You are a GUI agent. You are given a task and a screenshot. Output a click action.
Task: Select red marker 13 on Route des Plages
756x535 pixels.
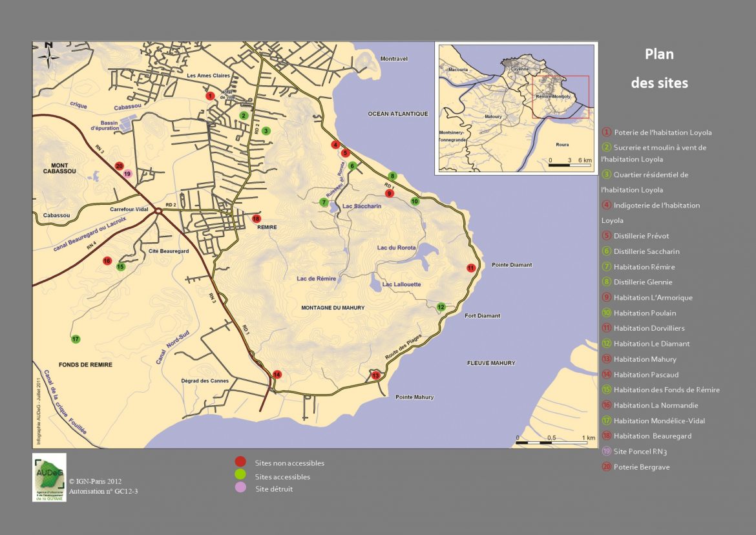tap(376, 375)
